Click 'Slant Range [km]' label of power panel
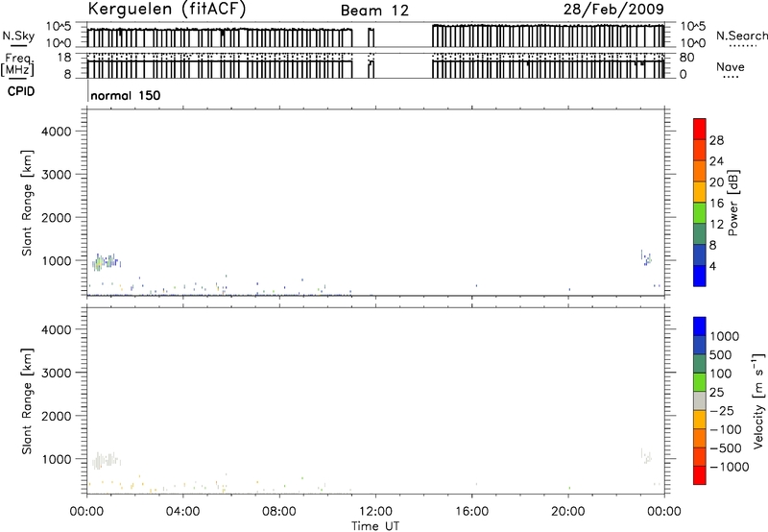Viewport: 768px width, 532px height. (27, 203)
